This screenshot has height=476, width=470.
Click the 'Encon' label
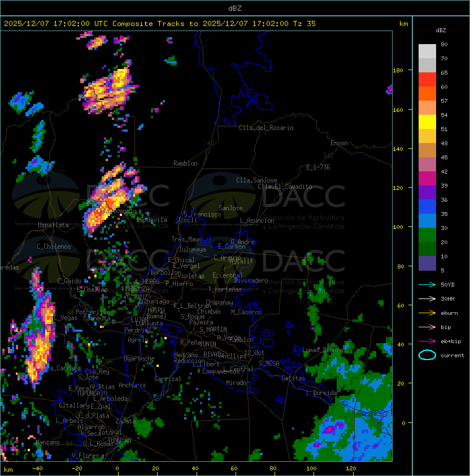[339, 143]
